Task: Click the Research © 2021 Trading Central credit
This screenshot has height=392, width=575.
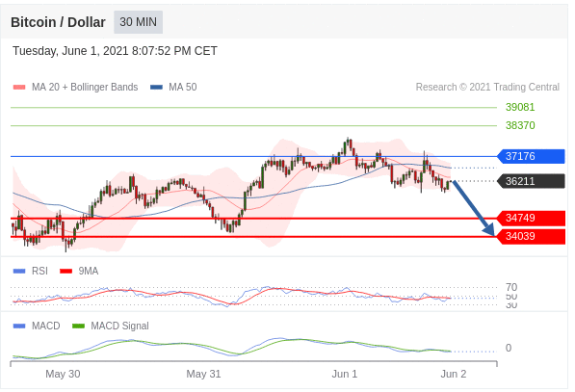Action: 487,87
